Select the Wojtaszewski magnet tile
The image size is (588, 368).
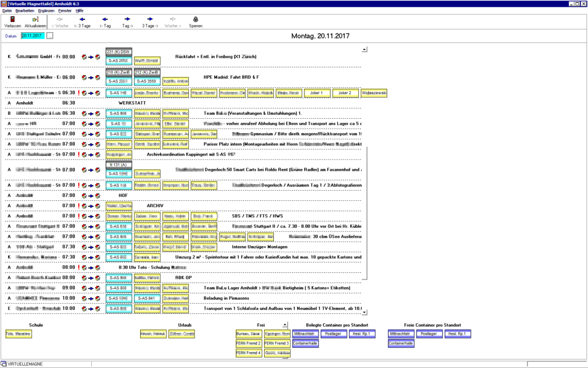[374, 93]
